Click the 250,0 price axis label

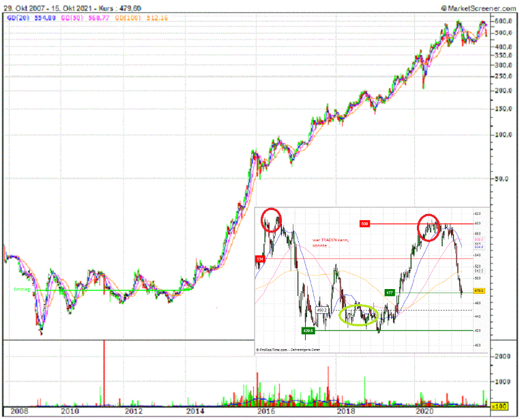503,76
